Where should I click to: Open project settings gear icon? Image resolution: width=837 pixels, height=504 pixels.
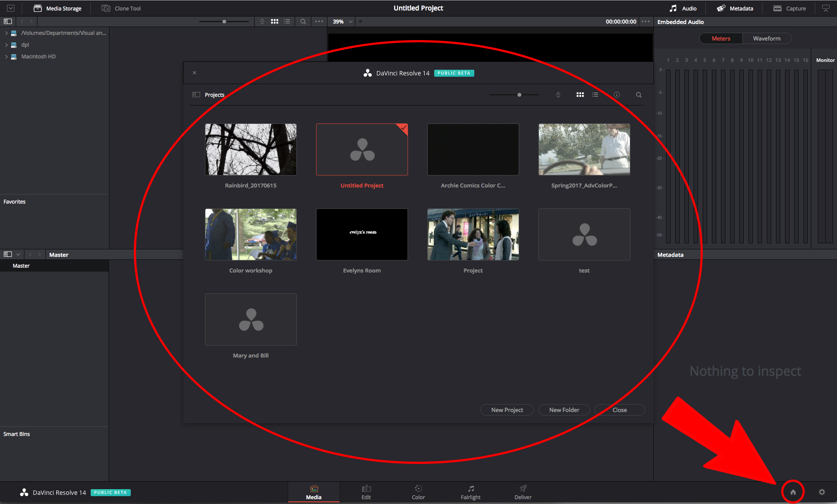click(x=822, y=492)
